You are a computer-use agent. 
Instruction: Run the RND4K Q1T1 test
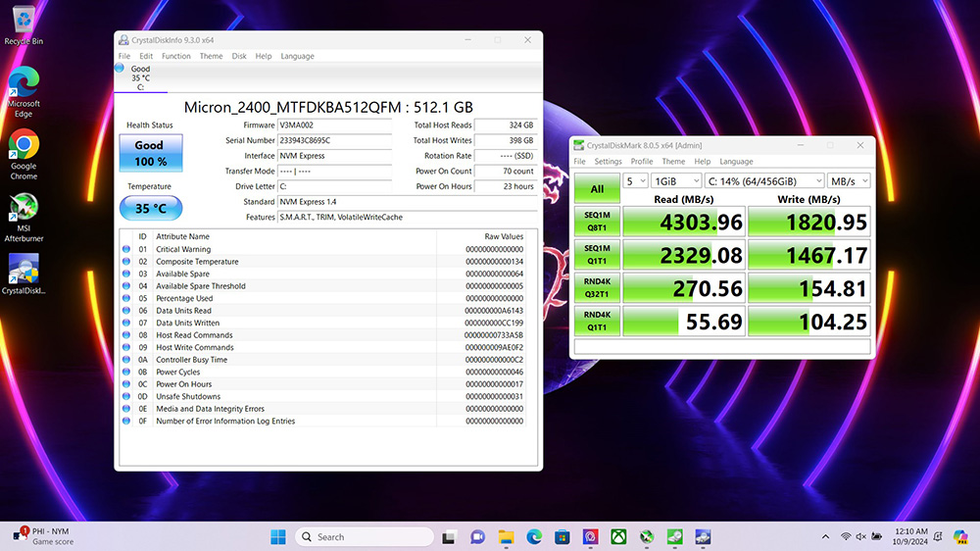tap(597, 321)
